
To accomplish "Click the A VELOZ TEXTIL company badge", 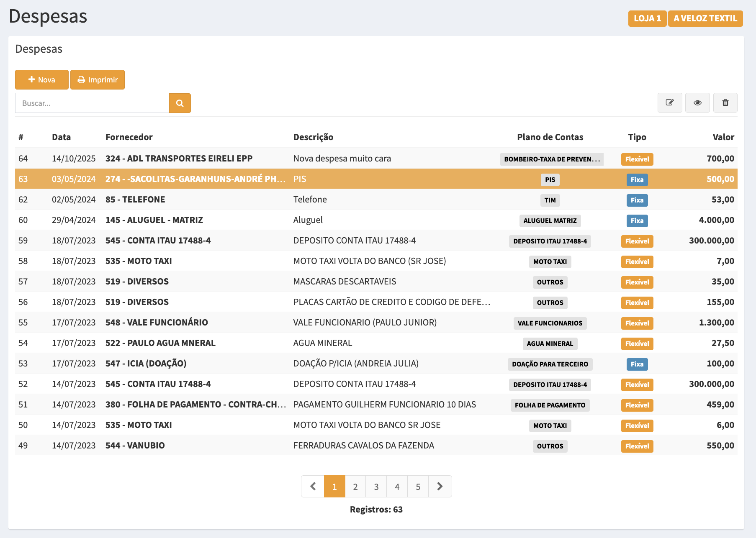I will click(705, 18).
